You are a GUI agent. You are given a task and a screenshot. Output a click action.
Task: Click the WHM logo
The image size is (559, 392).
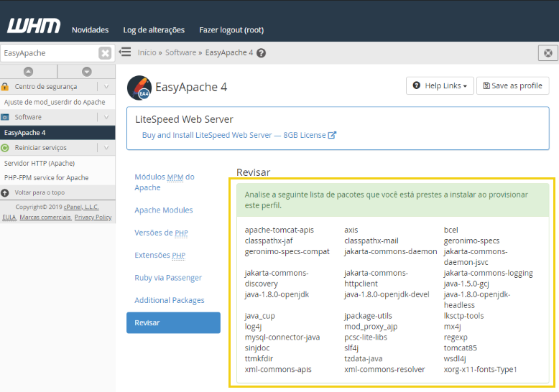tap(34, 26)
